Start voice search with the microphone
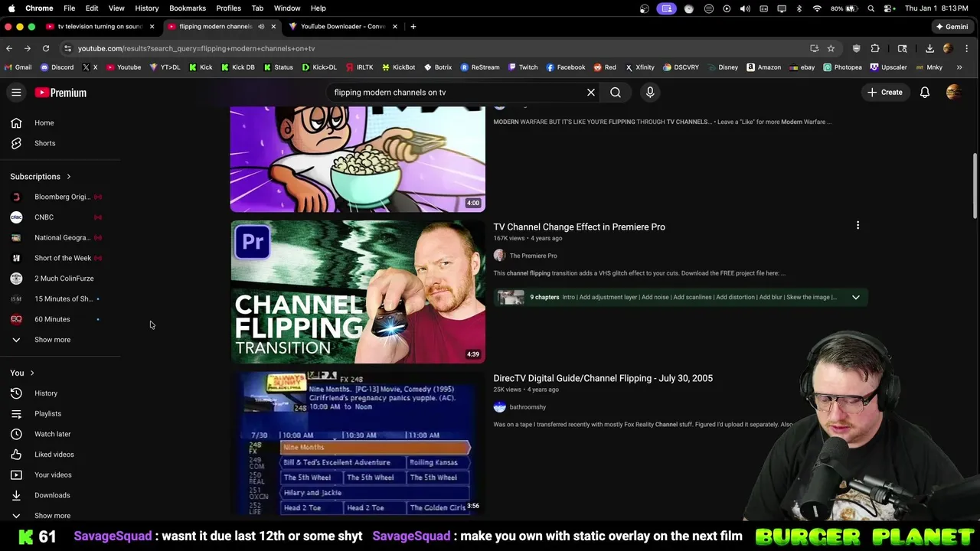The width and height of the screenshot is (980, 551). [650, 93]
